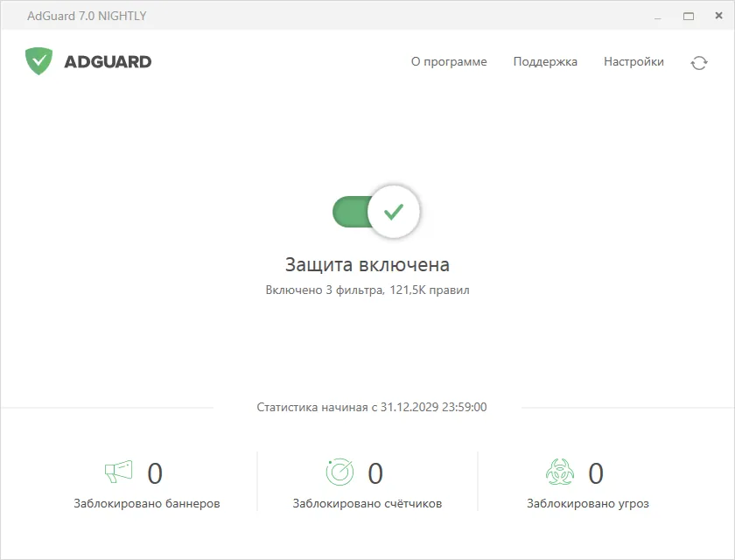
Task: Click the blocked trackers radar icon
Action: coord(339,472)
